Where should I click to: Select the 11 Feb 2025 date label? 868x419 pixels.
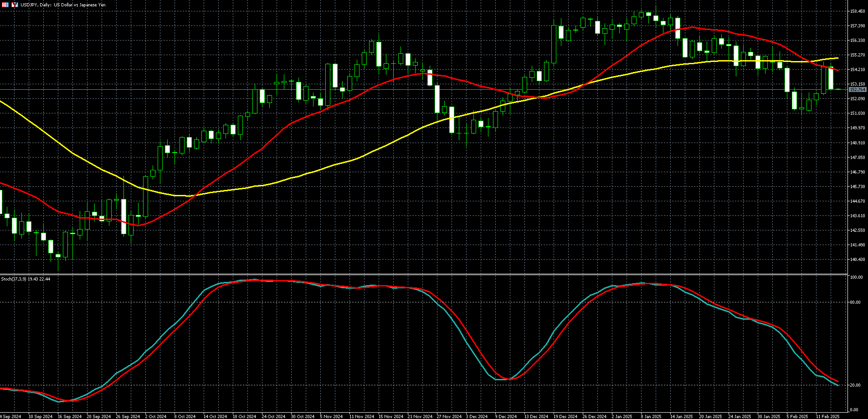(827, 417)
